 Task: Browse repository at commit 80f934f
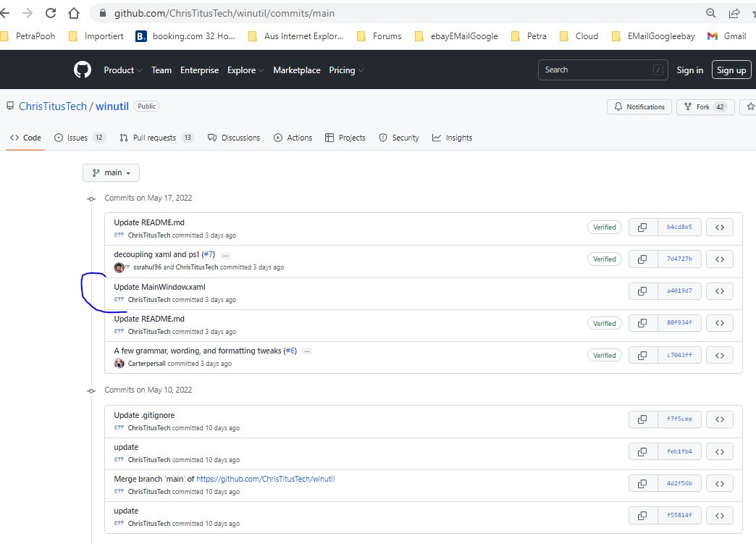point(719,322)
